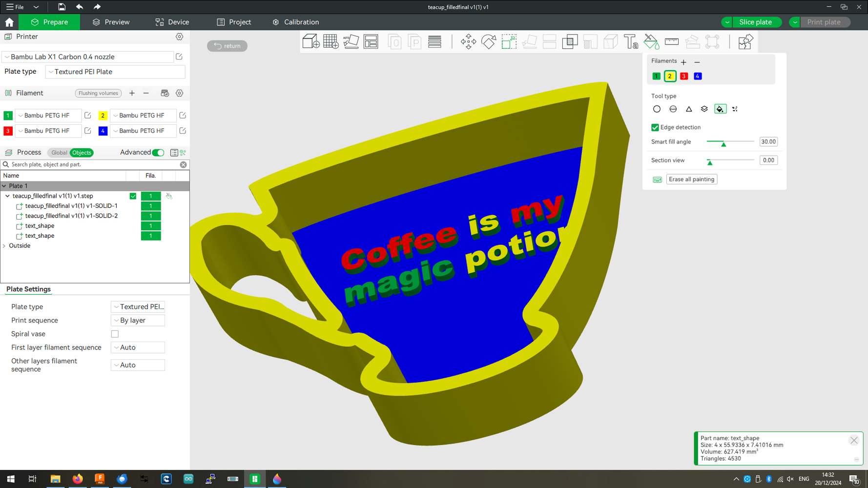Open the Assembly view puzzle icon
Image resolution: width=868 pixels, height=488 pixels.
tap(745, 41)
